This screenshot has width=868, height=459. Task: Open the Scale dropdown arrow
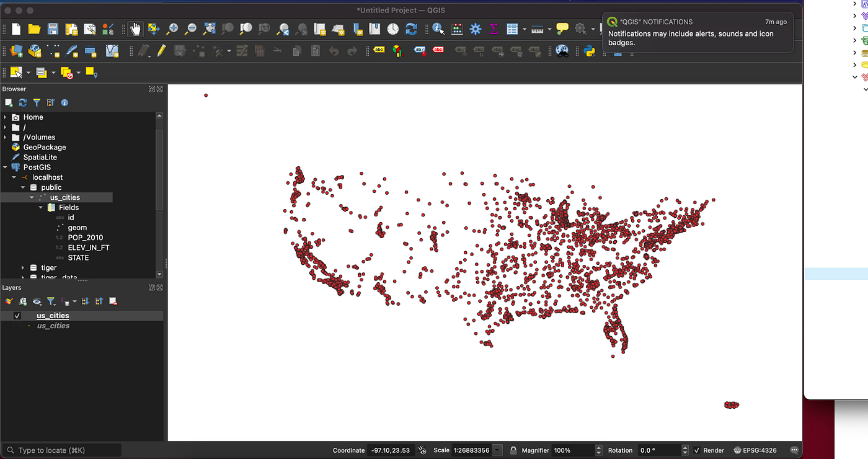point(497,450)
